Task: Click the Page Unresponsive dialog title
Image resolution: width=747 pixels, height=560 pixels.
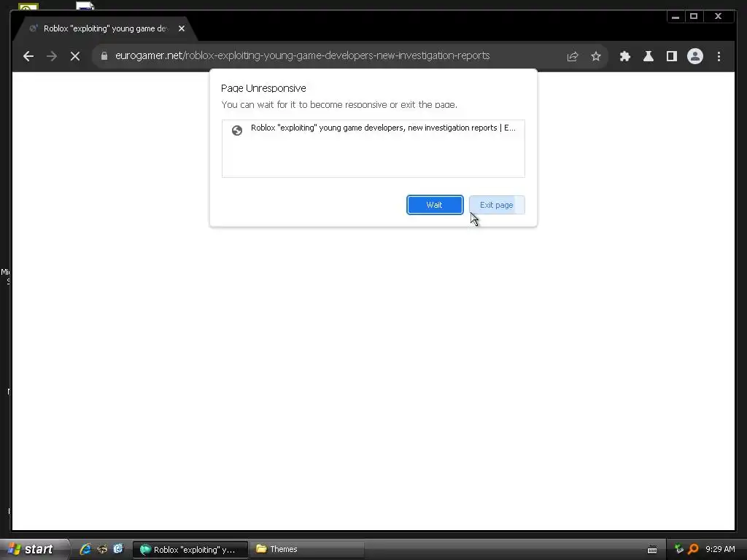Action: pos(263,88)
